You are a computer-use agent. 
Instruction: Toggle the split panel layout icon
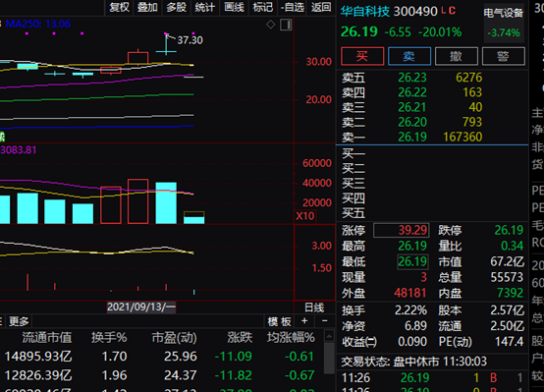tap(286, 25)
